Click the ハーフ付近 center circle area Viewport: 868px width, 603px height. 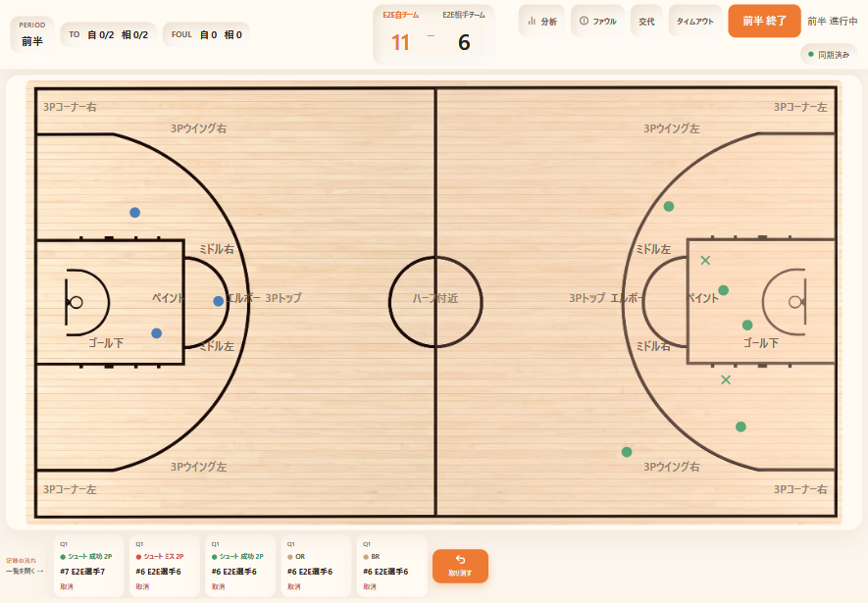click(435, 299)
